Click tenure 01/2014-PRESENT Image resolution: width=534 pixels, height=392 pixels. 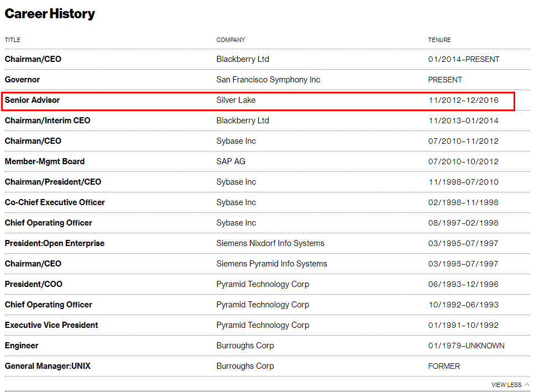point(464,59)
